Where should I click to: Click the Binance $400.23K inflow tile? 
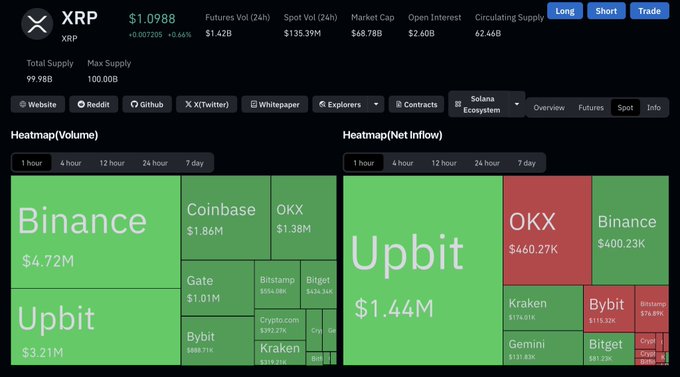pos(630,230)
